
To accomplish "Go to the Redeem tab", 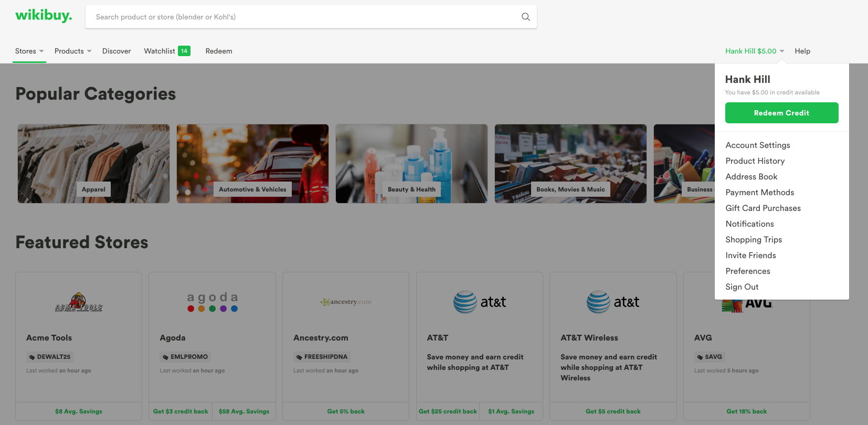I will click(219, 51).
